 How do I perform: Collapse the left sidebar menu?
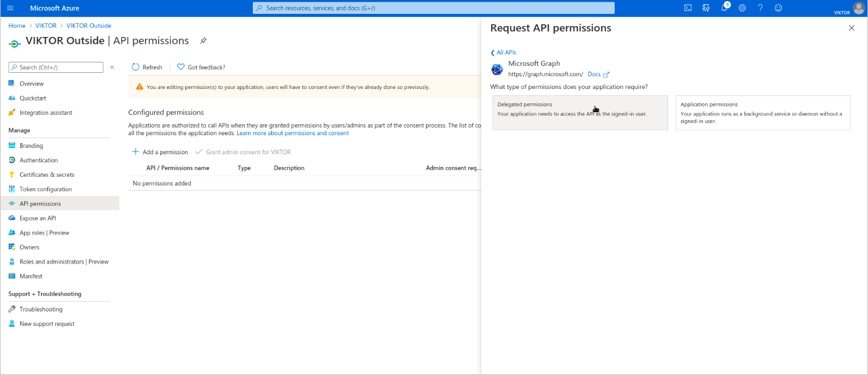[112, 68]
